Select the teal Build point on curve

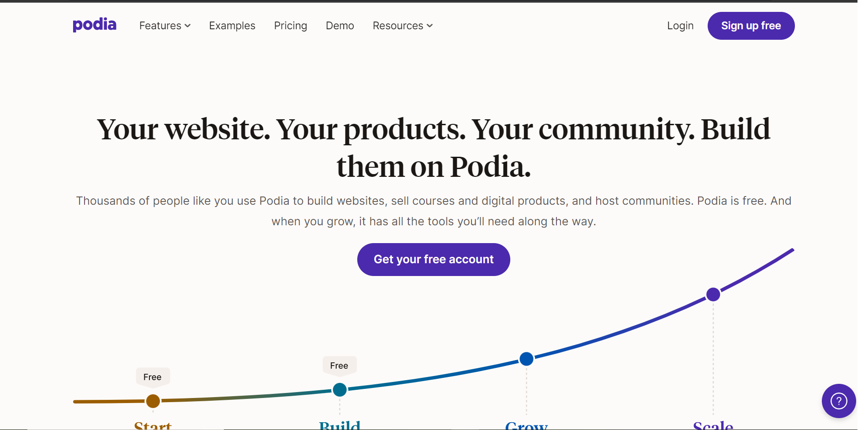click(339, 390)
